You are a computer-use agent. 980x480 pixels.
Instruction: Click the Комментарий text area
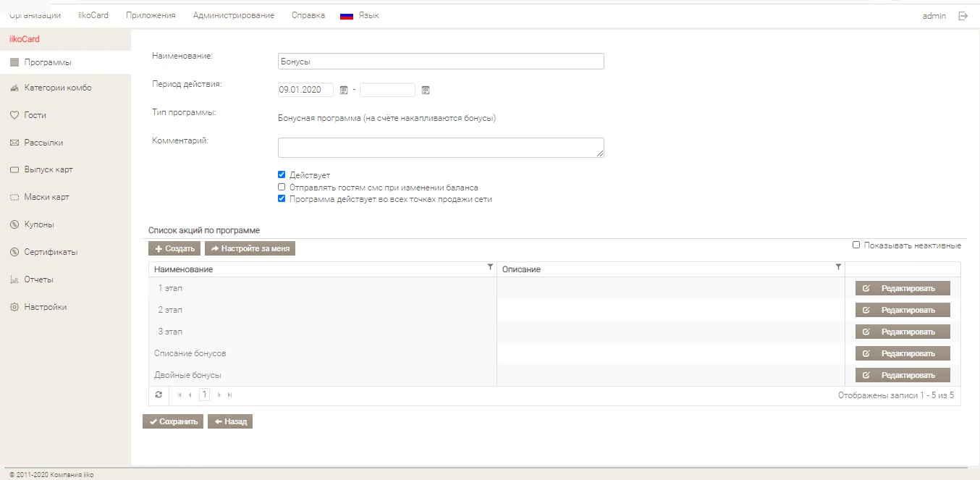(x=440, y=148)
